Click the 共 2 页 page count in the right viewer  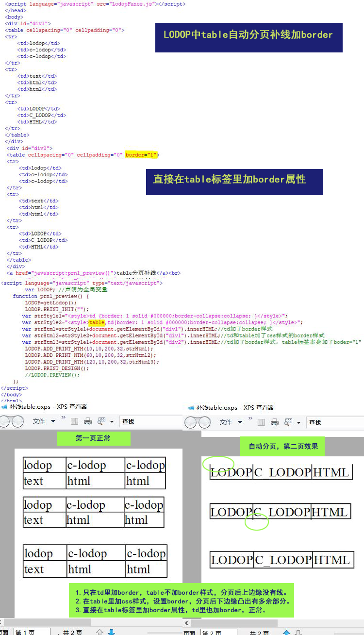pyautogui.click(x=259, y=632)
